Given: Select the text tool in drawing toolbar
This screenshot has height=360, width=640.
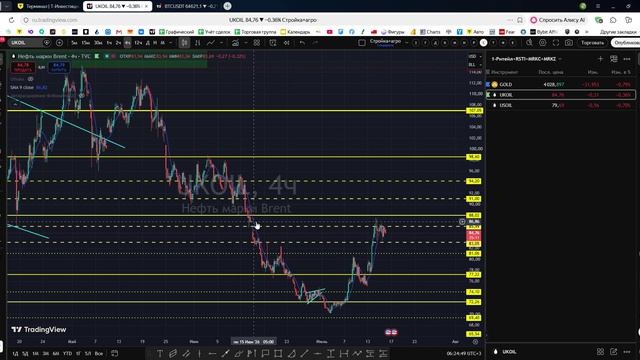Looking at the screenshot, I should (x=160, y=353).
